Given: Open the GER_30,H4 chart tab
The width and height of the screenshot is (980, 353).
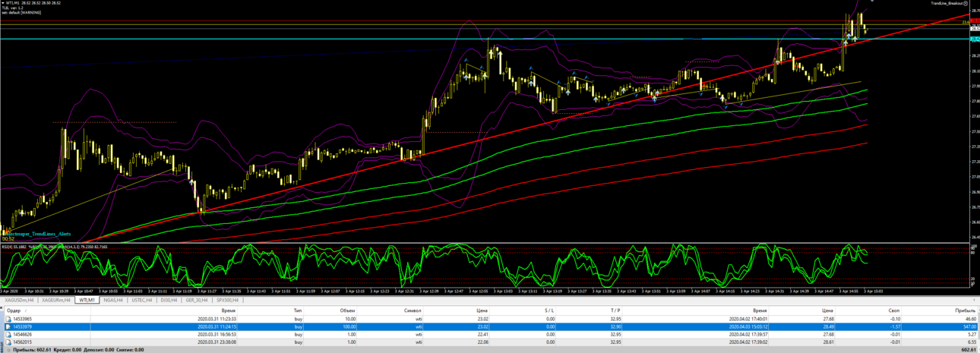Looking at the screenshot, I should click(x=198, y=300).
